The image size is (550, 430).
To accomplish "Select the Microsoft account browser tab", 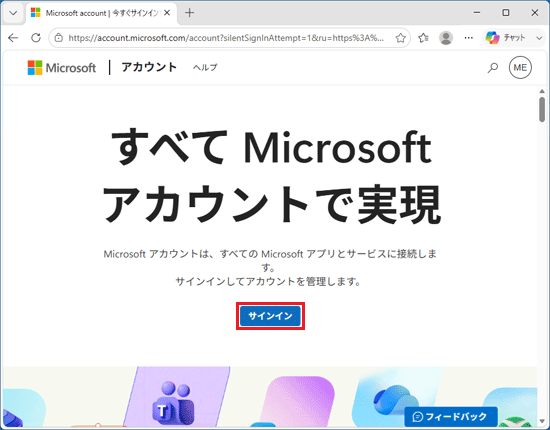I will (x=101, y=13).
